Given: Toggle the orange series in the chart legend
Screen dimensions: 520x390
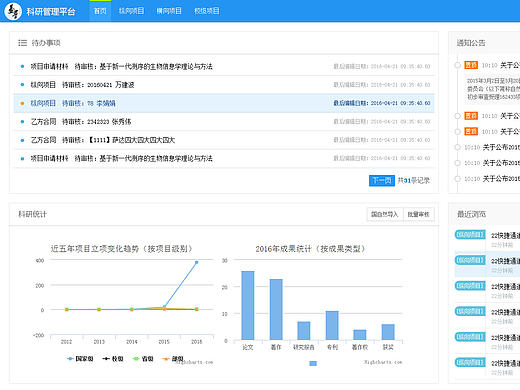Looking at the screenshot, I should click(x=173, y=359).
